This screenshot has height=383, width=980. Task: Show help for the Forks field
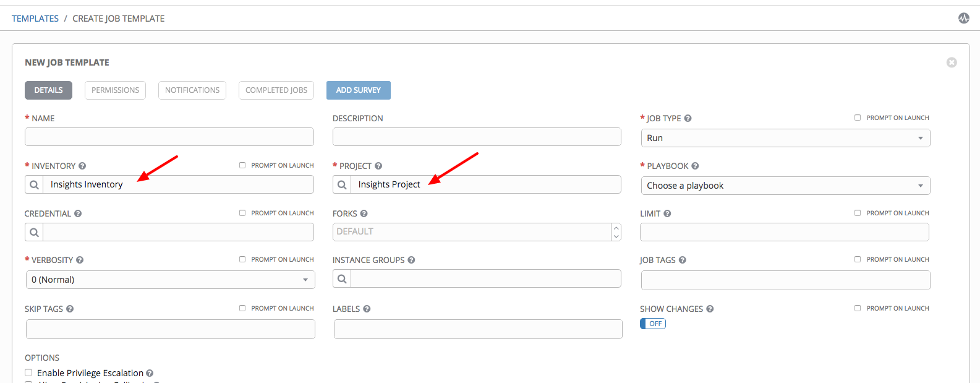pos(364,213)
